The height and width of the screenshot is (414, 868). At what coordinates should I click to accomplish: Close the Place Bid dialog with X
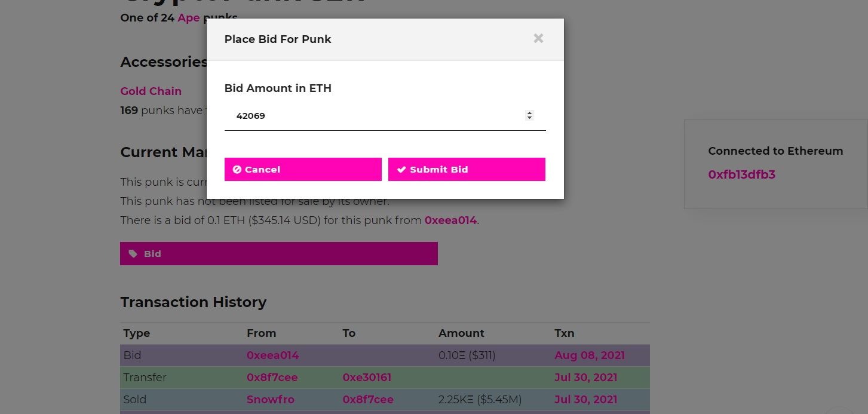point(538,38)
